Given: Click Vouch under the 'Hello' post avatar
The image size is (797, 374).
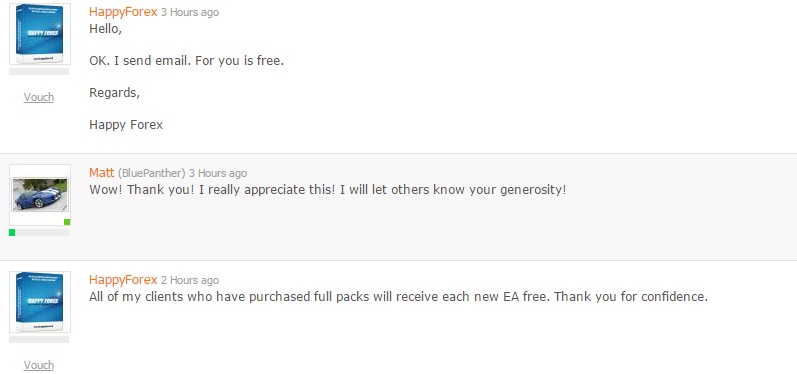Looking at the screenshot, I should pyautogui.click(x=39, y=97).
